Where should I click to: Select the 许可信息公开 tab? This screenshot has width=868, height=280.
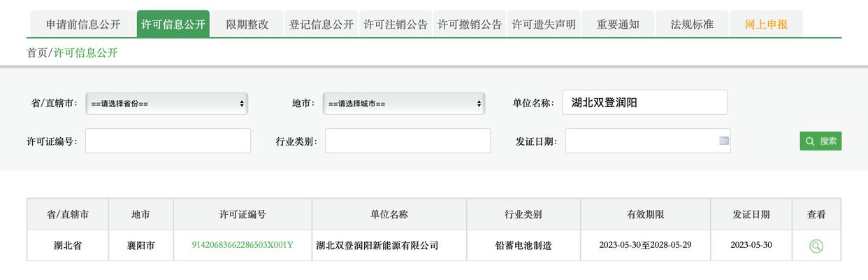(173, 24)
